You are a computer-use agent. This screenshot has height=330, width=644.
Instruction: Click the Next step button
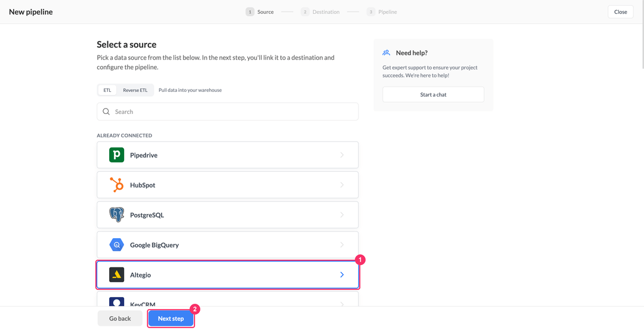click(171, 319)
